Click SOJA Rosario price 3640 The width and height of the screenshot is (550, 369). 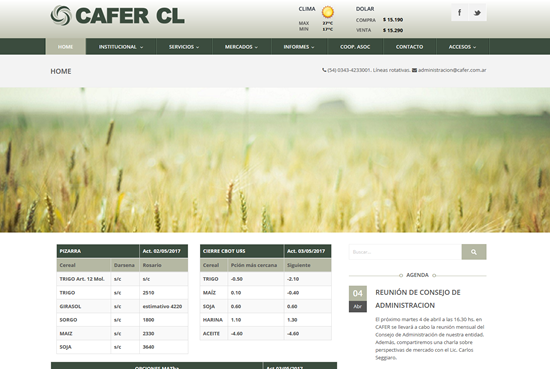click(x=148, y=347)
